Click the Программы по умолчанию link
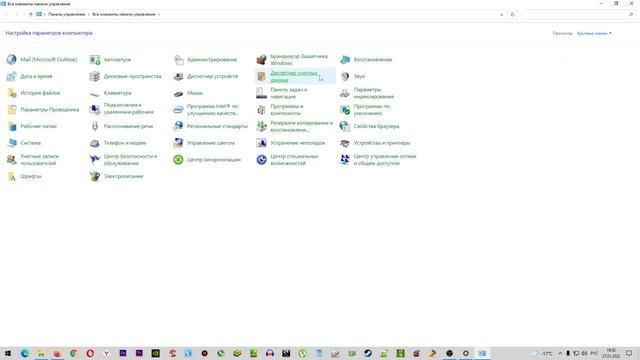This screenshot has width=640, height=360. [371, 110]
